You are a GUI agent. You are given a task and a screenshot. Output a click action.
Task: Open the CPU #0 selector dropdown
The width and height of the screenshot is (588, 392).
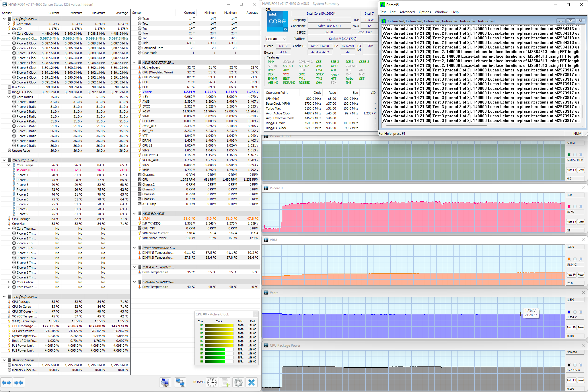click(276, 39)
